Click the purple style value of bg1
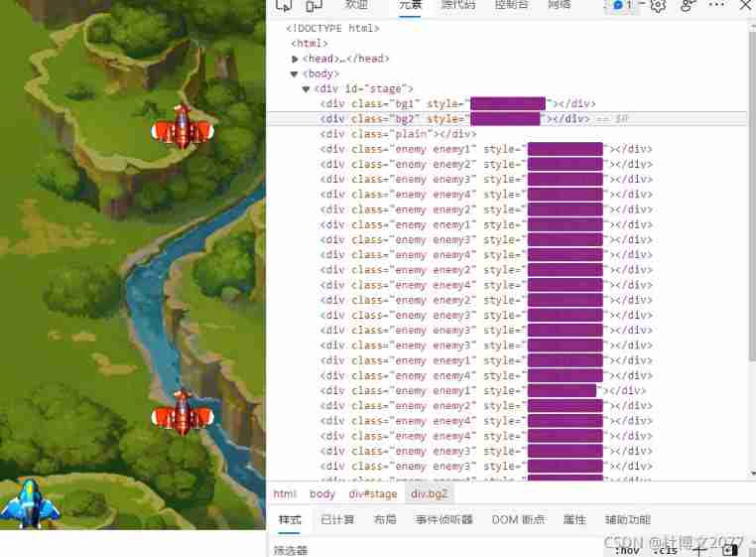The width and height of the screenshot is (756, 557). pyautogui.click(x=508, y=104)
